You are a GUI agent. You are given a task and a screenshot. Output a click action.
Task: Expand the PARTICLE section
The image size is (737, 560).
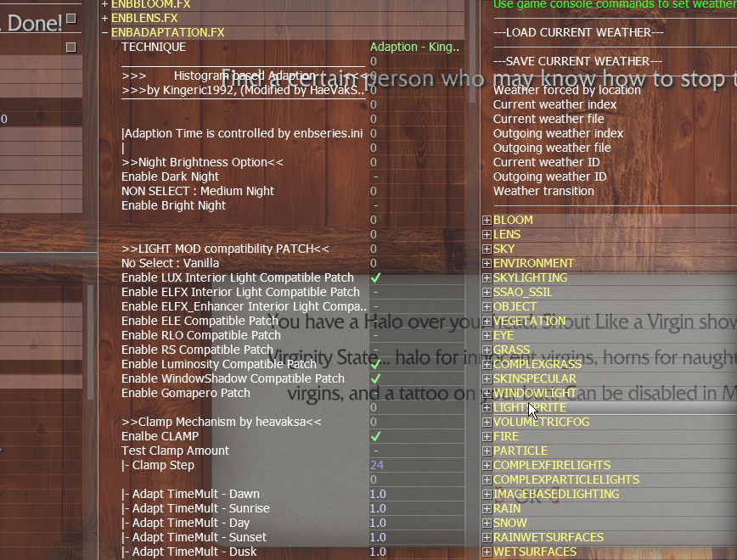point(487,451)
